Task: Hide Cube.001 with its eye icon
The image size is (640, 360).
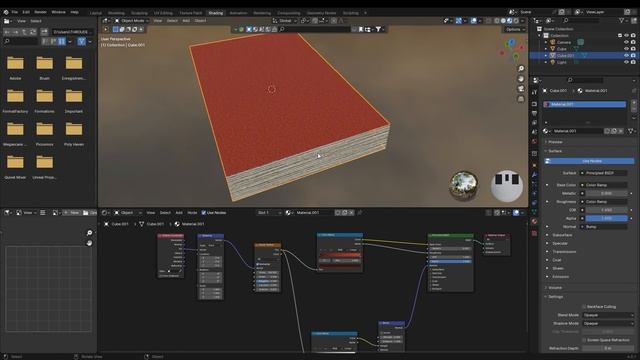Action: (626, 55)
